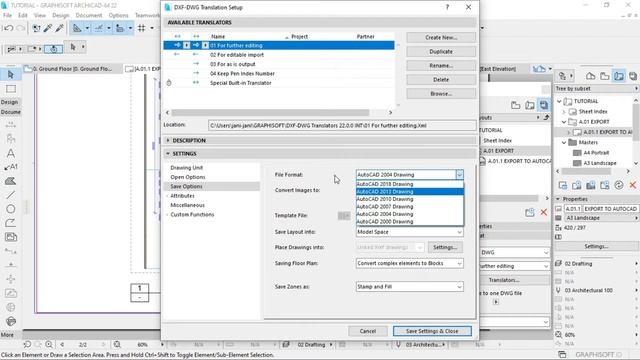Click the Create New... button
The height and width of the screenshot is (360, 640).
pyautogui.click(x=441, y=37)
